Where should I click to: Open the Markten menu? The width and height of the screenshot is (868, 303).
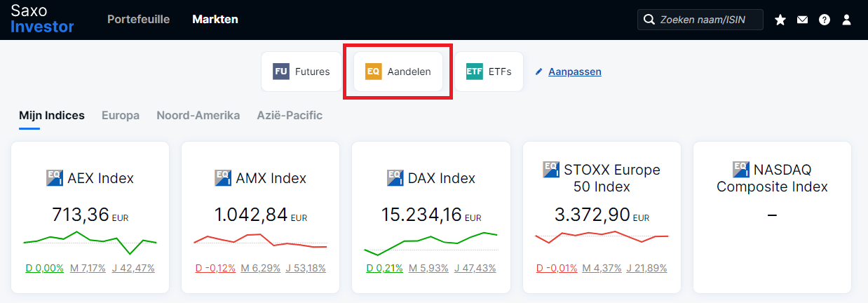215,19
